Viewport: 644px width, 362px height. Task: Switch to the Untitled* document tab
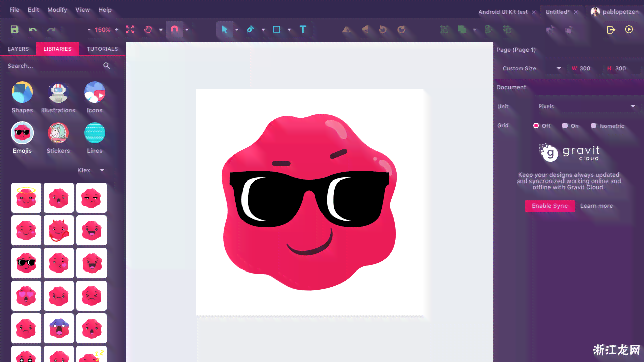point(557,12)
